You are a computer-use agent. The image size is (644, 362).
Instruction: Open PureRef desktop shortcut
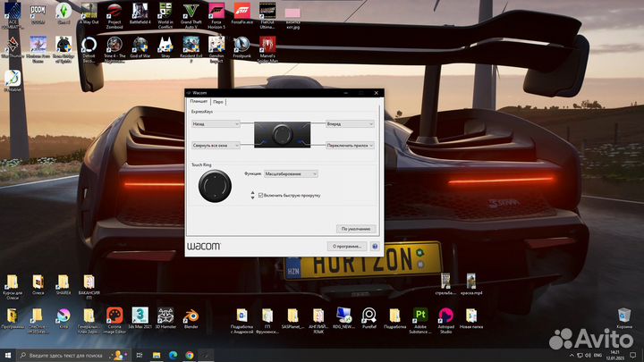pyautogui.click(x=369, y=318)
